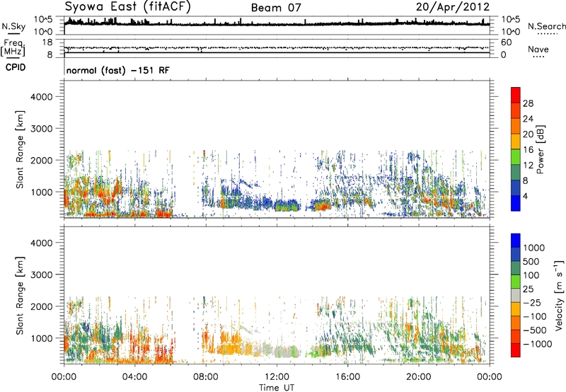This screenshot has height=392, width=566.
Task: Pick the bright blue bottom power colorbar swatch
Action: (516, 204)
